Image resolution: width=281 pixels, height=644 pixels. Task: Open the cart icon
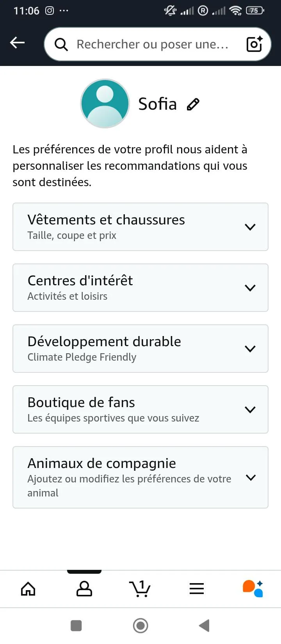click(140, 589)
